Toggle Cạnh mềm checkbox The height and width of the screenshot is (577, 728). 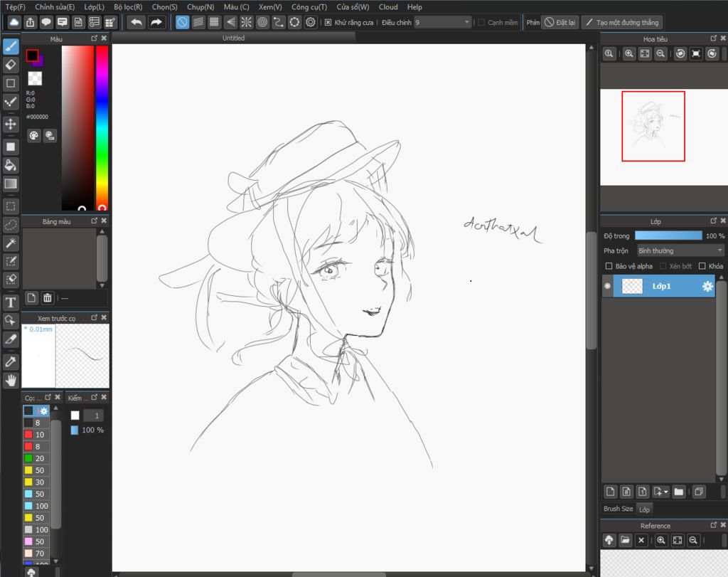[481, 22]
